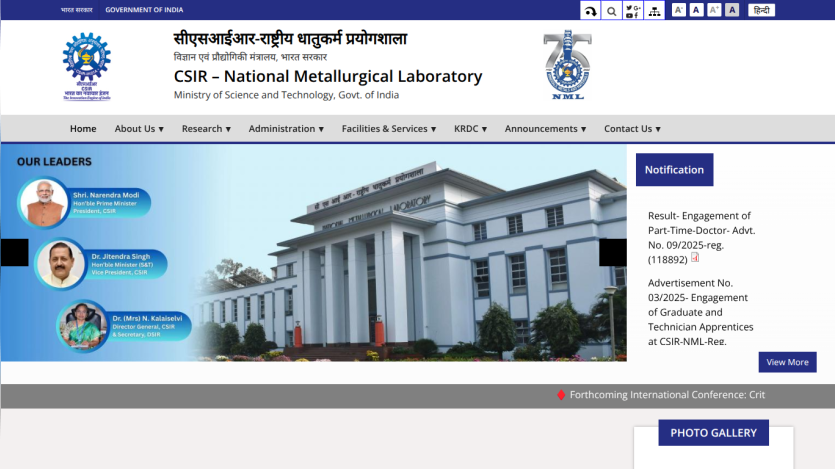The width and height of the screenshot is (835, 469).
Task: Open 'Result- Engagement of Part-Time-Doctor' notification
Action: click(x=701, y=237)
